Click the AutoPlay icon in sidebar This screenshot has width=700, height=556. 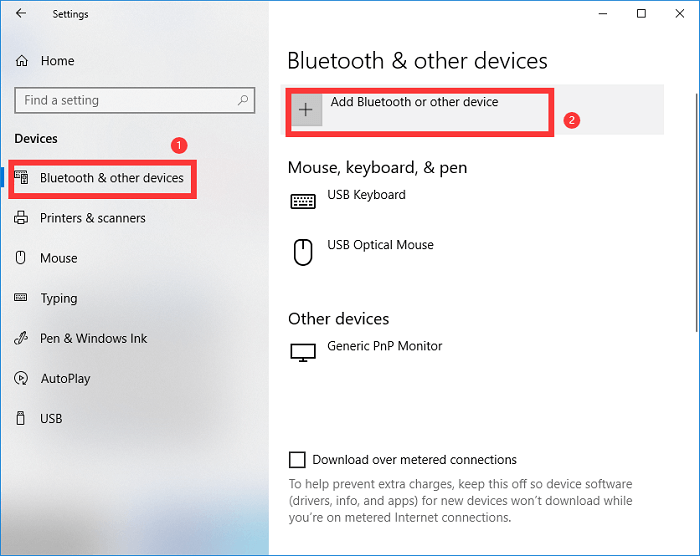(x=21, y=378)
